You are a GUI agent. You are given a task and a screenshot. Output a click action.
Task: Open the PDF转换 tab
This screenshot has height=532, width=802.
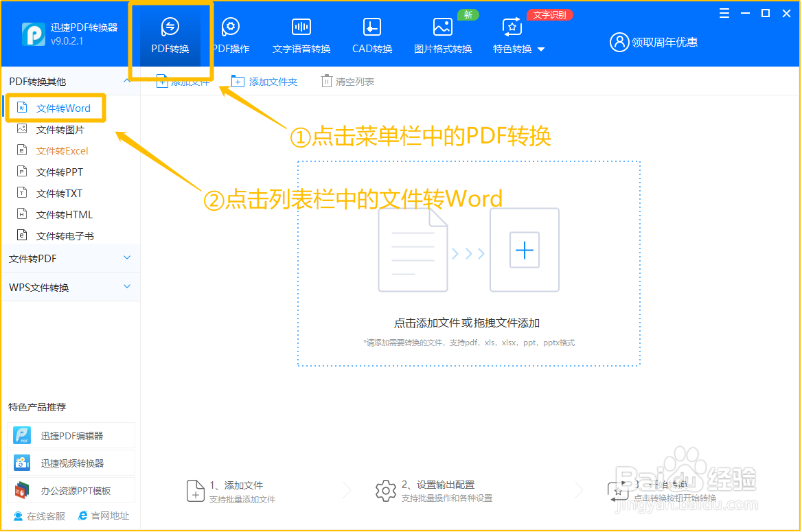click(170, 36)
